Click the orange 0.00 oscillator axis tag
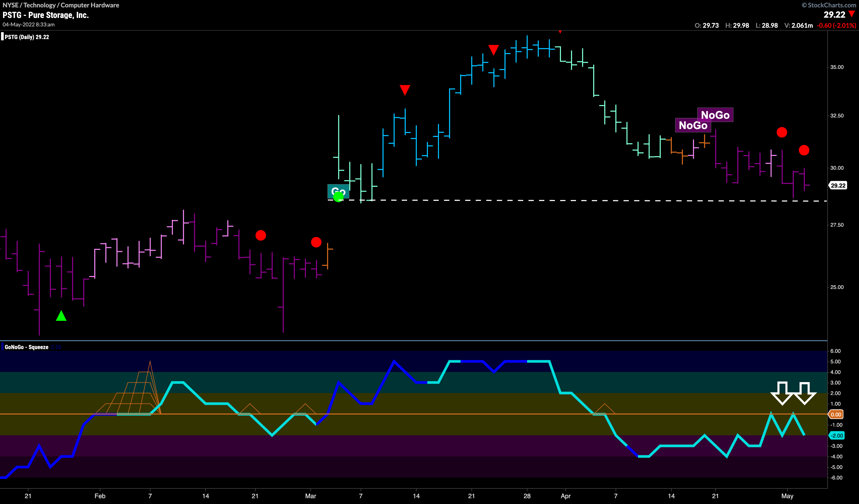 [836, 414]
